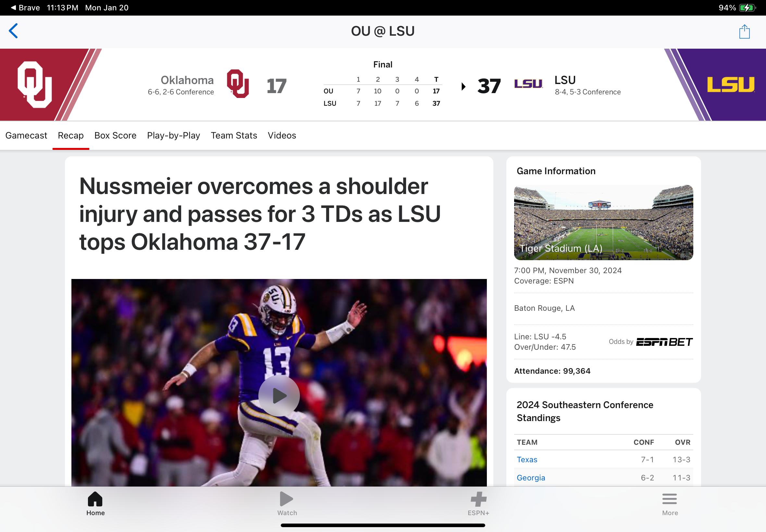Open the share sheet icon

(x=744, y=32)
